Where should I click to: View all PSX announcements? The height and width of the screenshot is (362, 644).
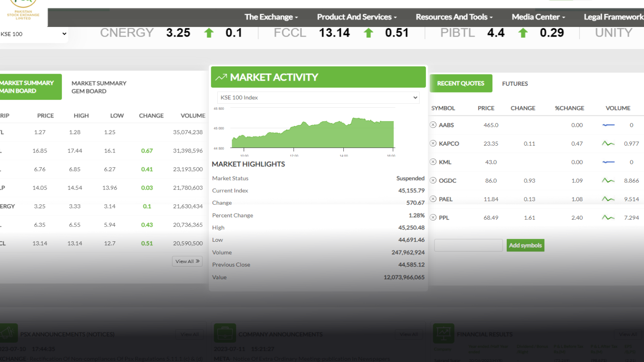tap(190, 334)
